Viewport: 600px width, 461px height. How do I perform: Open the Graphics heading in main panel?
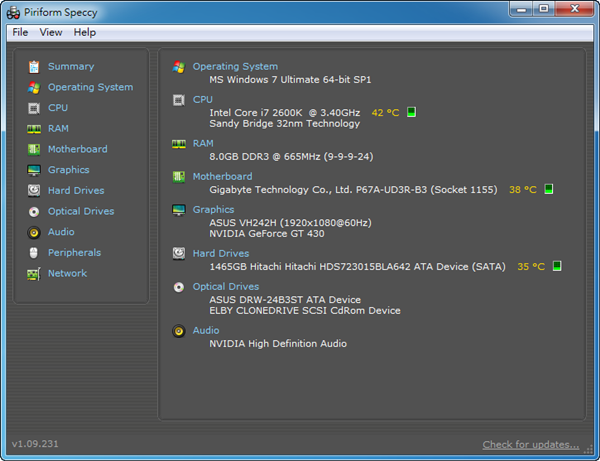pos(213,210)
